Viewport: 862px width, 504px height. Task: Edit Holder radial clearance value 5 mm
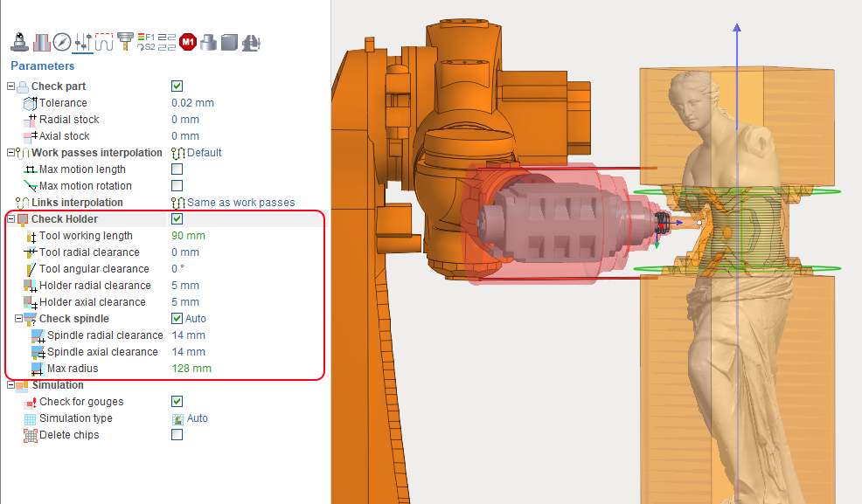point(185,286)
